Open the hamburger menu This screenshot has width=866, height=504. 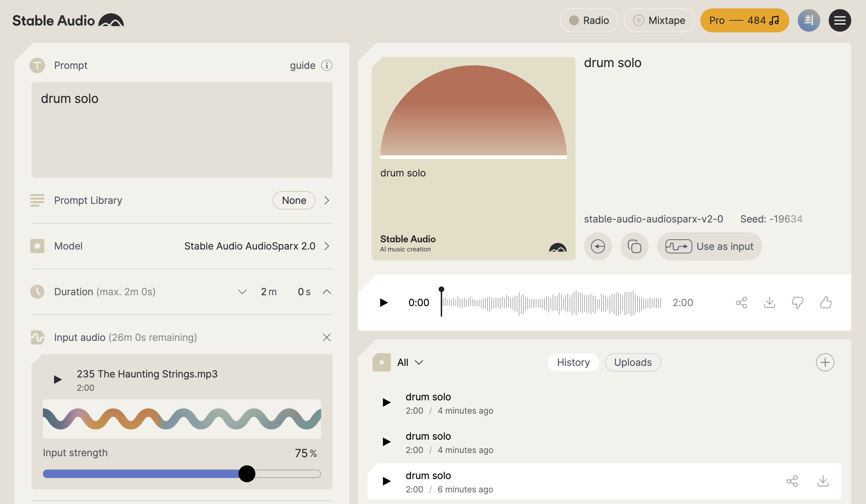pyautogui.click(x=840, y=20)
